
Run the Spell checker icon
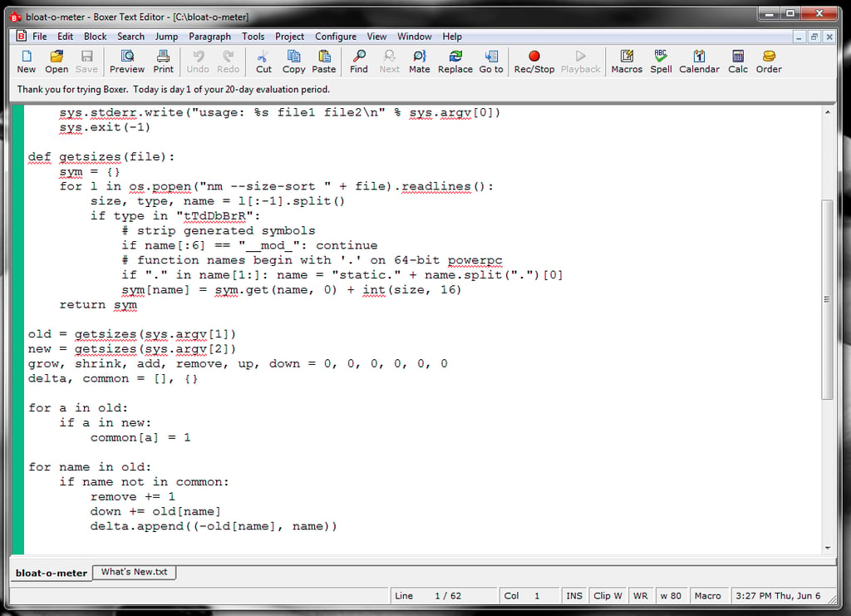coord(661,62)
